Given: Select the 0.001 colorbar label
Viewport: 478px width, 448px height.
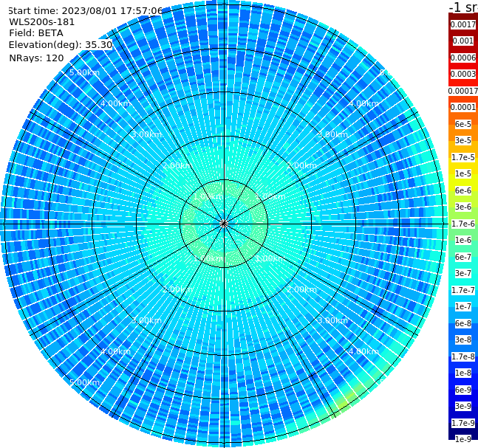Looking at the screenshot, I should tap(463, 41).
